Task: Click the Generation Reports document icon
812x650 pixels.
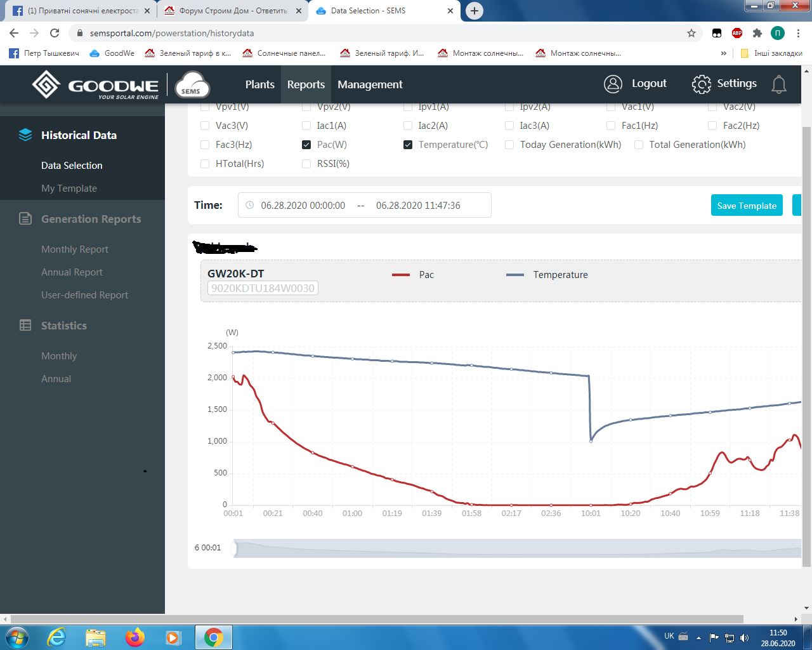Action: click(x=25, y=219)
